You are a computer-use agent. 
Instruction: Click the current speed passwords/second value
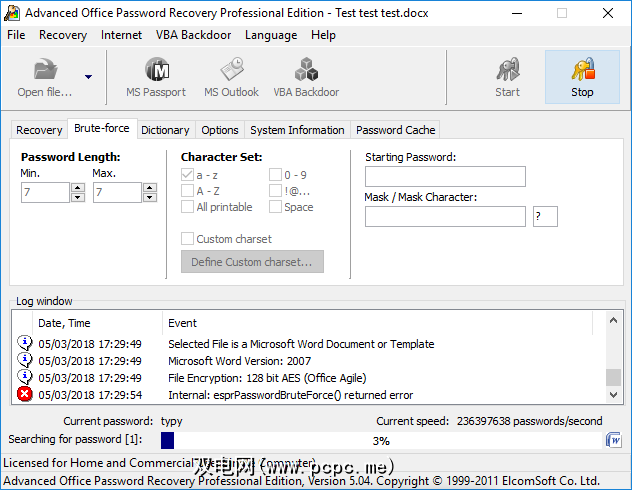530,421
